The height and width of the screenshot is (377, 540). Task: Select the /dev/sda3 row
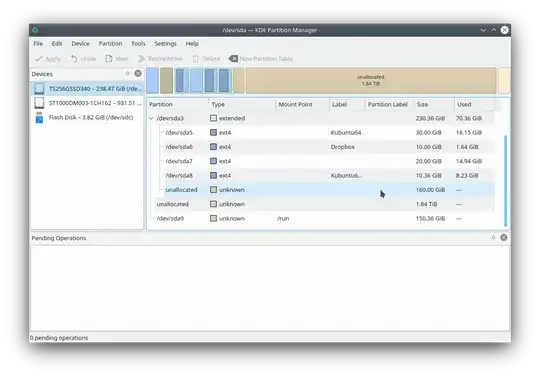pos(322,118)
